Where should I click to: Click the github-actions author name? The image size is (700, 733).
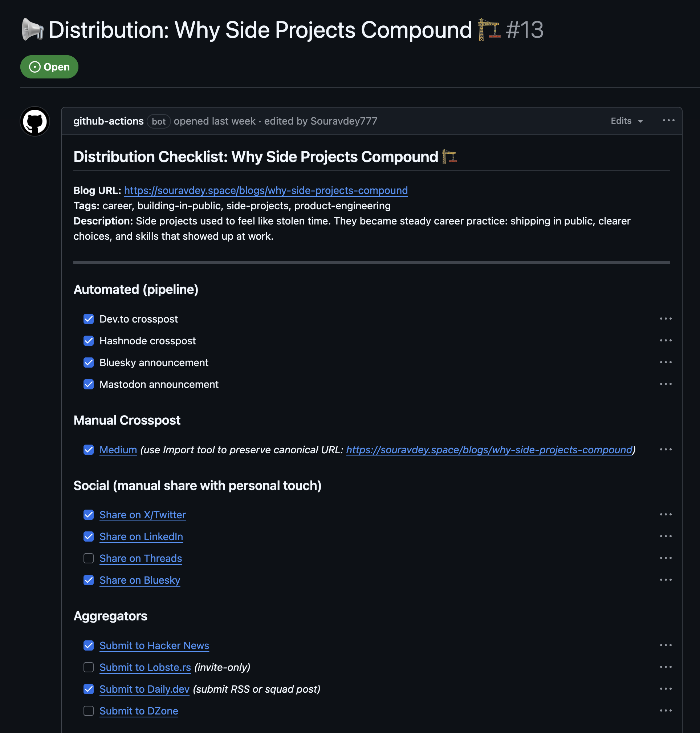(x=108, y=121)
